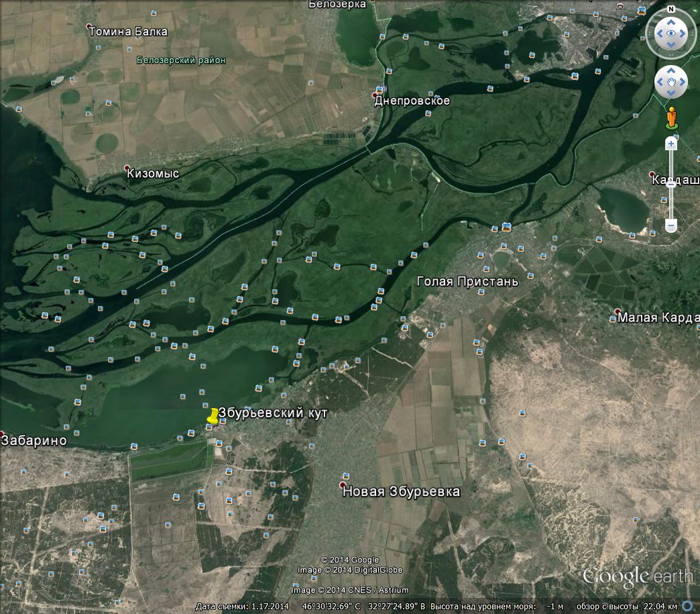Open the yellow pushpin at Збурьевский кут
This screenshot has height=614, width=700.
click(x=213, y=416)
